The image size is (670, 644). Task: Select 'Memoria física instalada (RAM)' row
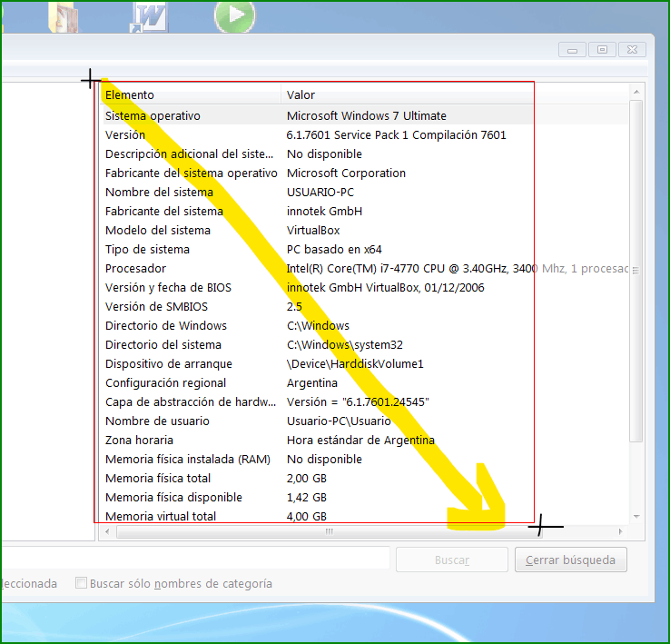coord(364,459)
